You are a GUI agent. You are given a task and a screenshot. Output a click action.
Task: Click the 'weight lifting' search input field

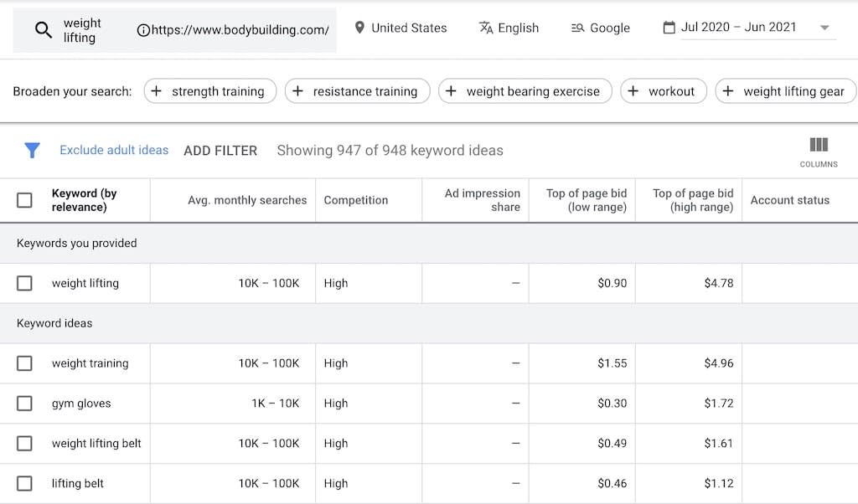(82, 30)
